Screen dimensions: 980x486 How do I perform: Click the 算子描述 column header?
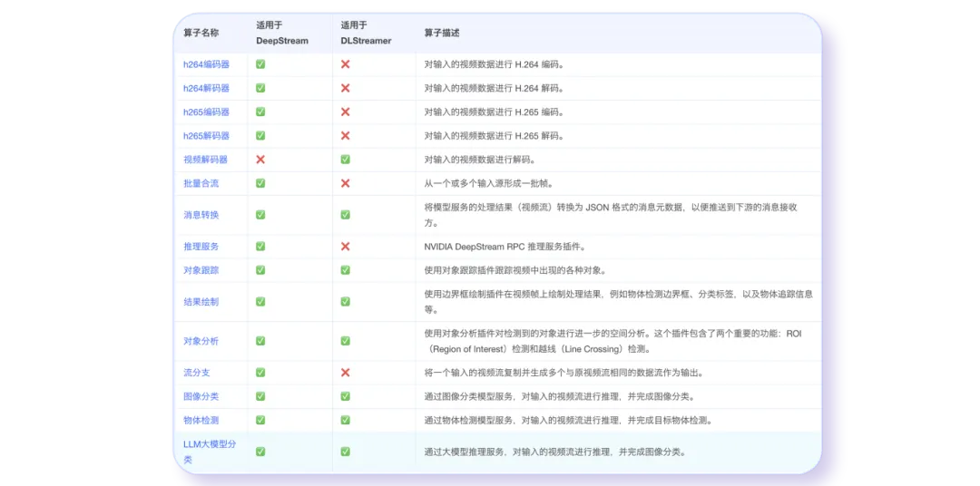(442, 34)
